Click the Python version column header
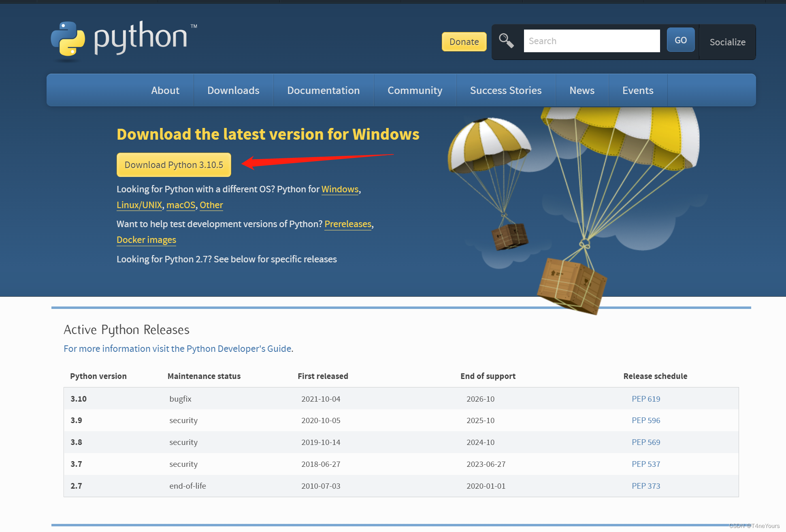786x532 pixels. point(98,376)
